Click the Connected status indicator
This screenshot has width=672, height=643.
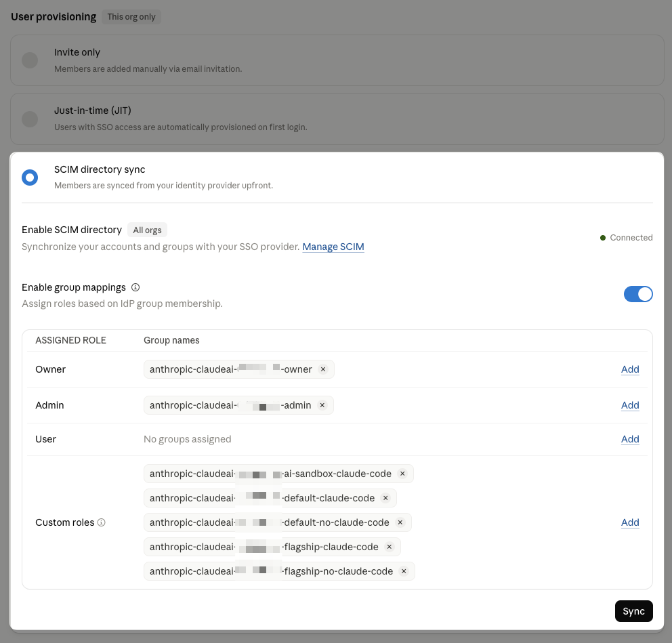[x=626, y=237]
